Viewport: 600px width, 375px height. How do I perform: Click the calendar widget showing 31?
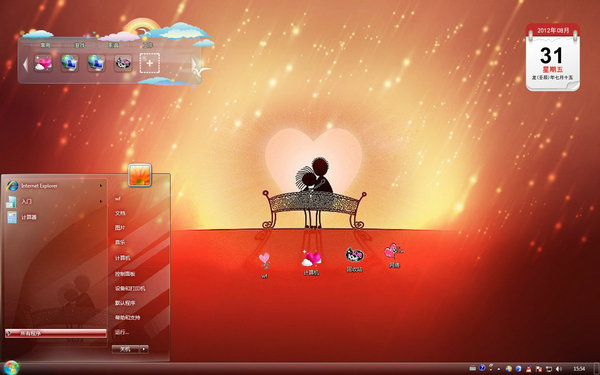(553, 57)
